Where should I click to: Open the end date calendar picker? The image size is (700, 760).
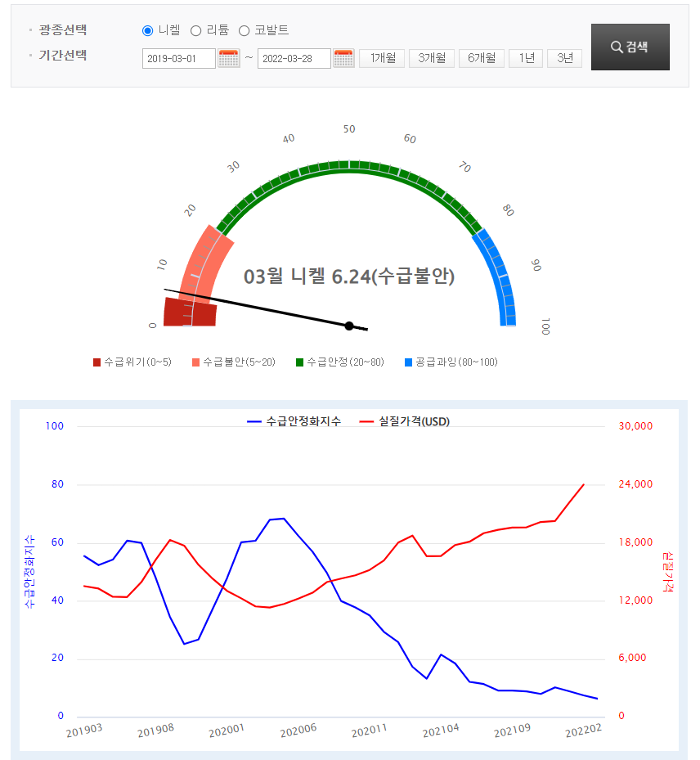[343, 58]
